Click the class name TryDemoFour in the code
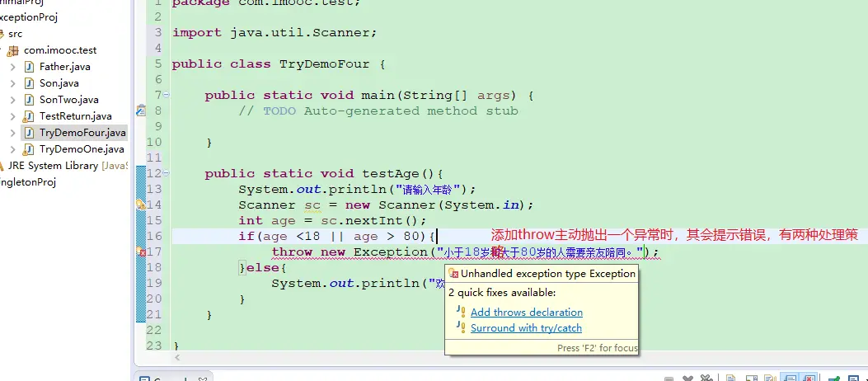The image size is (868, 381). (325, 64)
